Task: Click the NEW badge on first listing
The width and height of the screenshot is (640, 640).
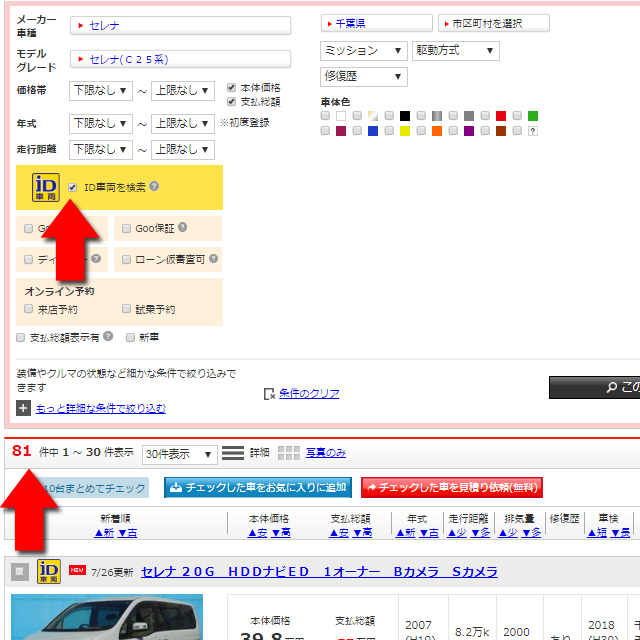Action: tap(77, 570)
